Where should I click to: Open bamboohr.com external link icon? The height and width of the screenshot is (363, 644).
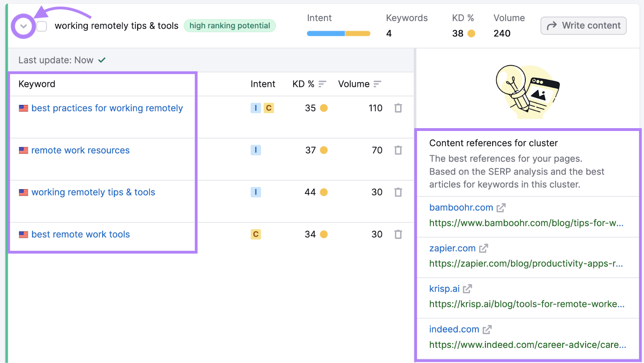(501, 208)
